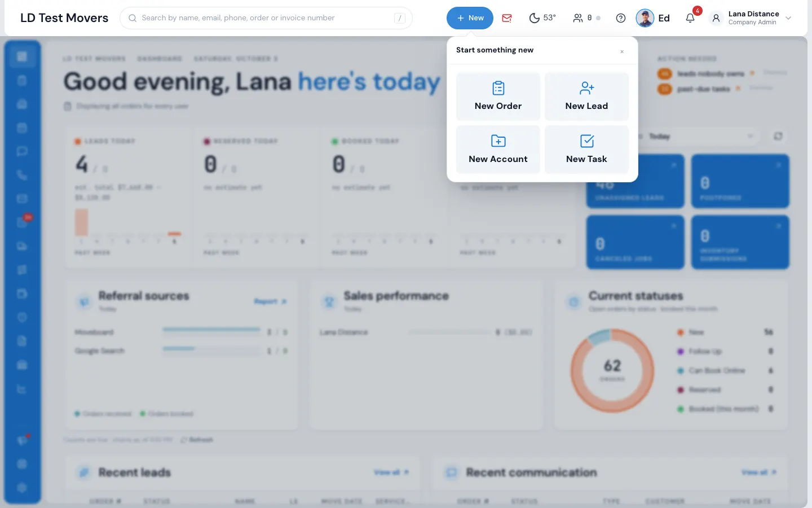The width and height of the screenshot is (812, 508).
Task: Click the checkbox icon for New Task
Action: [586, 141]
